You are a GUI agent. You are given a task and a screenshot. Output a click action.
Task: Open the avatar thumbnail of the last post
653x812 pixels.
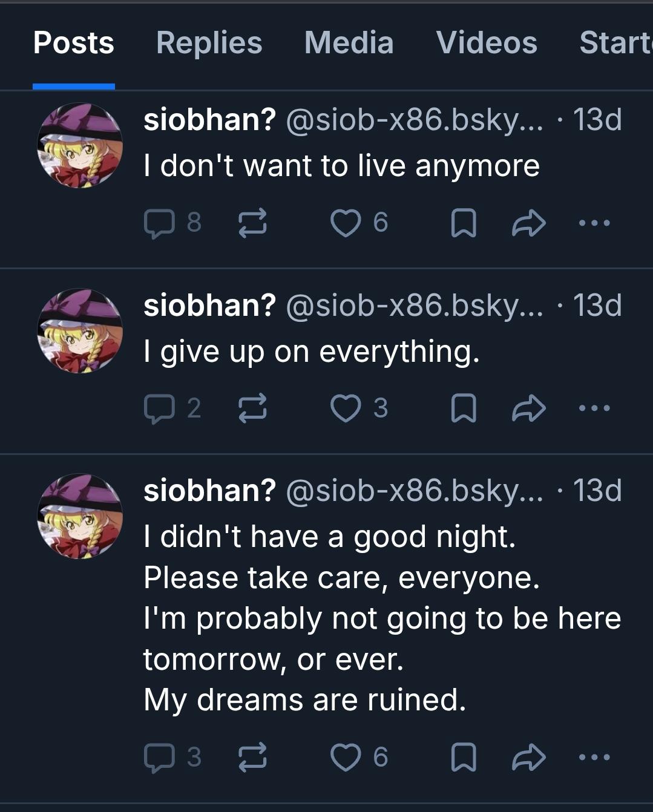click(x=80, y=516)
